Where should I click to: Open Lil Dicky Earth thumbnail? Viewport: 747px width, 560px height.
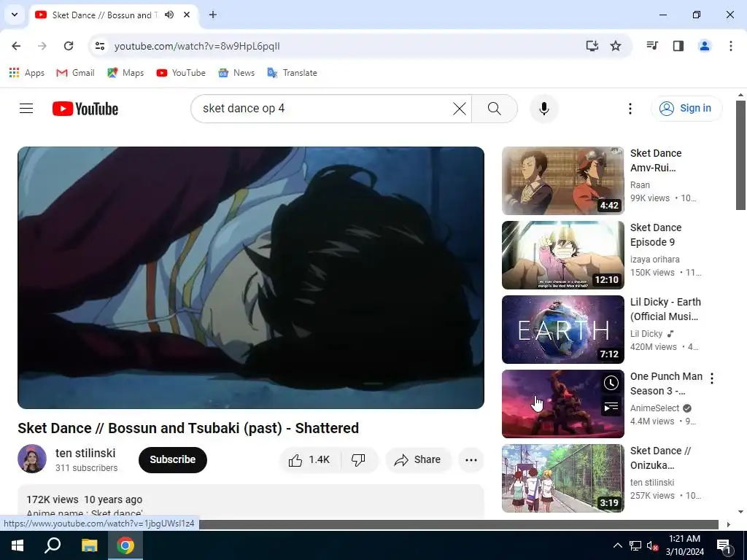[562, 329]
